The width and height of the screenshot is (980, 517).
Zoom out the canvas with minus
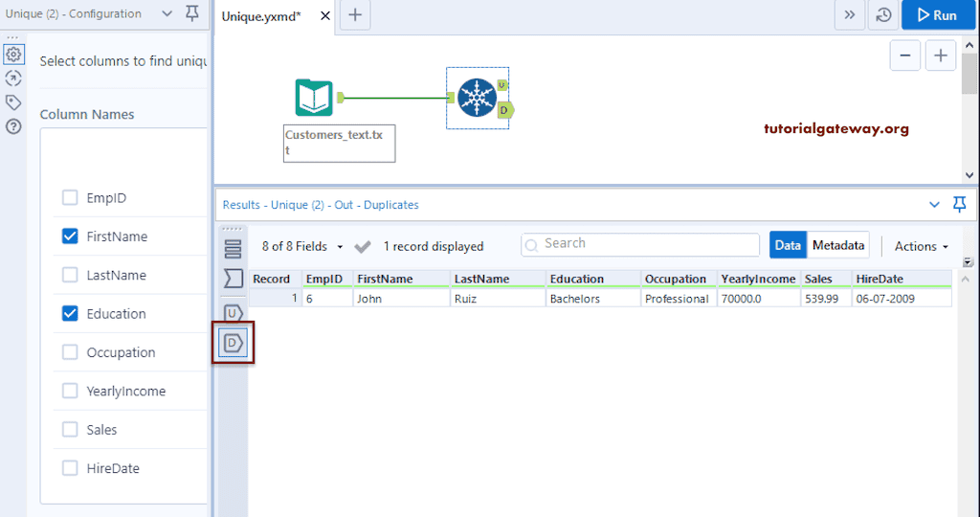click(905, 56)
